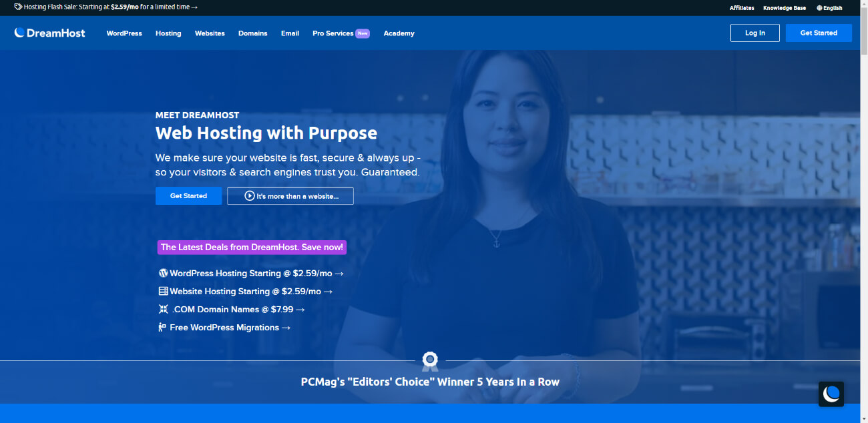Click the flash sale tag icon
Screen dimensions: 868x423
tap(18, 7)
